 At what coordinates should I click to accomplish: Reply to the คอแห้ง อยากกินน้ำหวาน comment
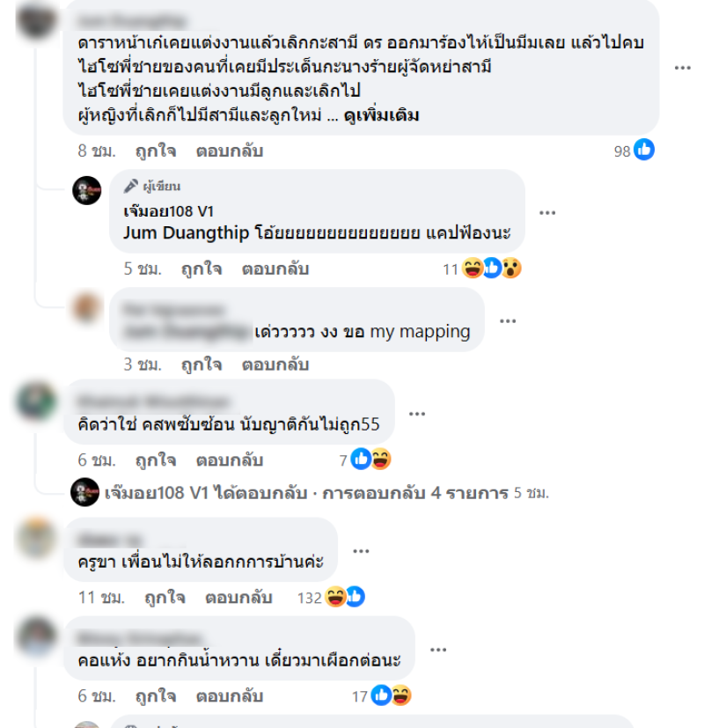(230, 696)
